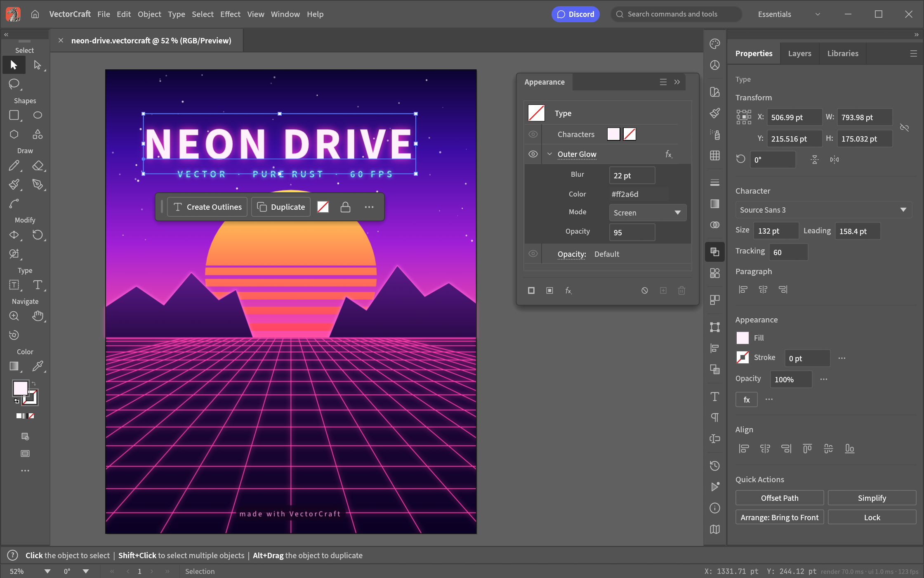The image size is (924, 578).
Task: Select the Direct Selection tool
Action: [x=38, y=65]
